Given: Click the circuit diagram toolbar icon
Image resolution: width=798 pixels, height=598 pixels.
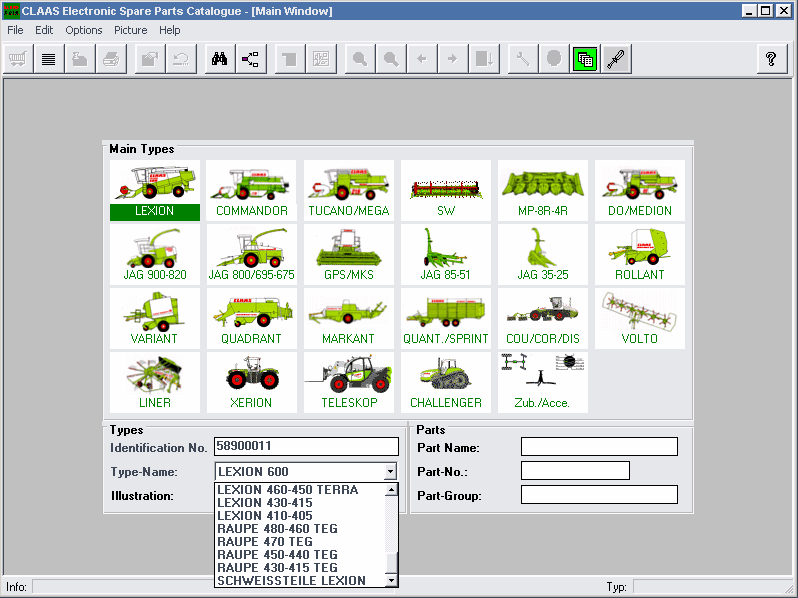Looking at the screenshot, I should (321, 59).
